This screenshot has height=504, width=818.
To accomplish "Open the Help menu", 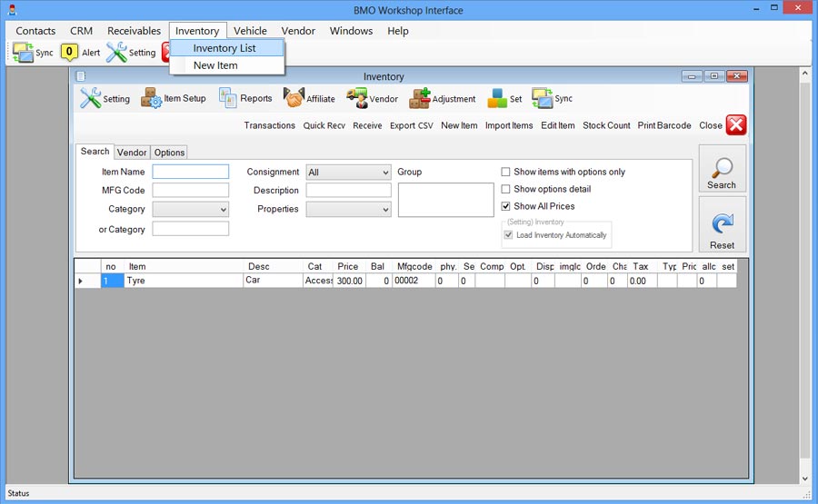I will click(x=397, y=31).
